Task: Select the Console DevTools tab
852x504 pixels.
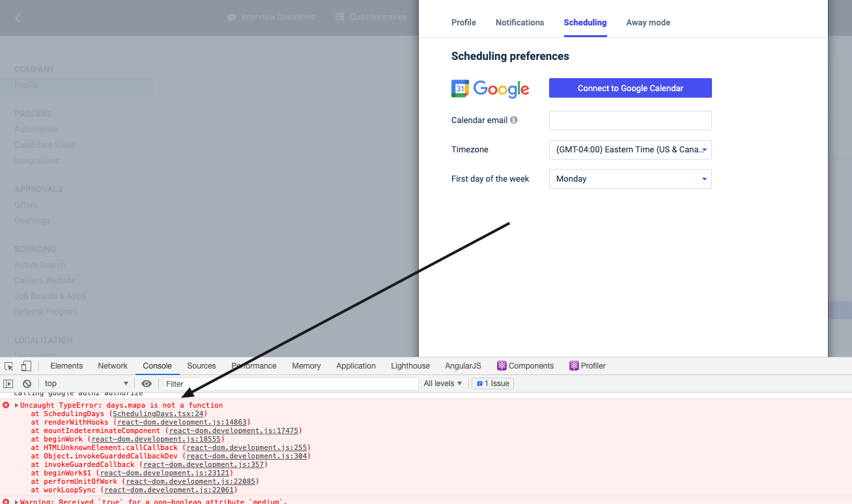Action: click(x=158, y=366)
